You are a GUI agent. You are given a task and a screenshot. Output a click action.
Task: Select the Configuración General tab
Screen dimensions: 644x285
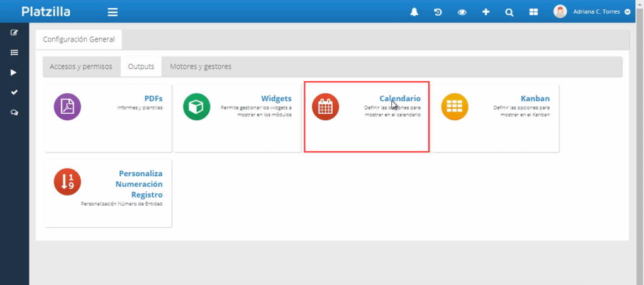(79, 40)
